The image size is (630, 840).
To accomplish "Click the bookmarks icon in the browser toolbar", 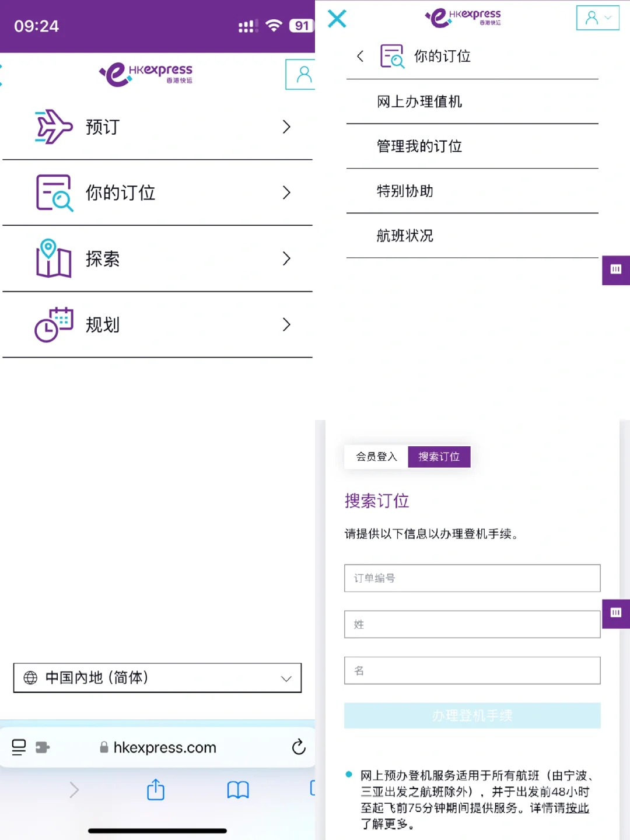I will (x=237, y=790).
